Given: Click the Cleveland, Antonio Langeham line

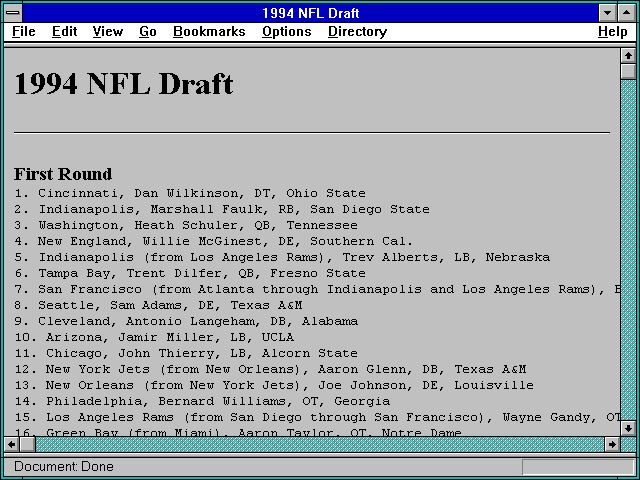Looking at the screenshot, I should pos(186,321).
